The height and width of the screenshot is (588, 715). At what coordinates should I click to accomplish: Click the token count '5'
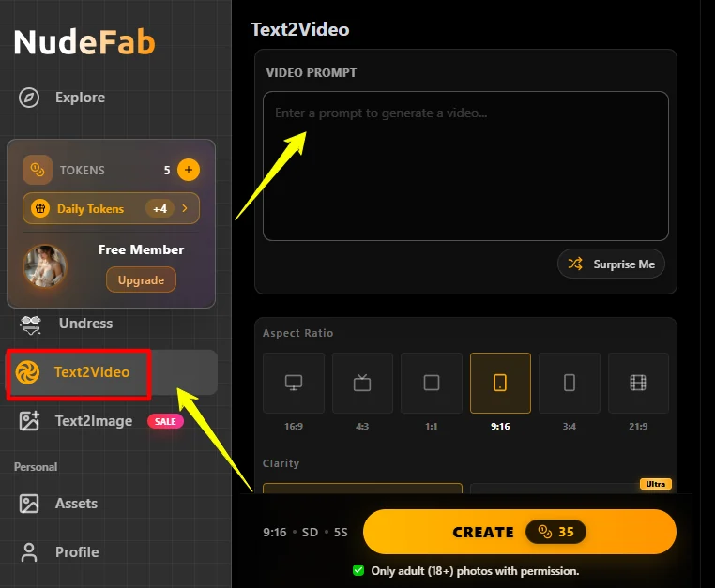coord(167,171)
